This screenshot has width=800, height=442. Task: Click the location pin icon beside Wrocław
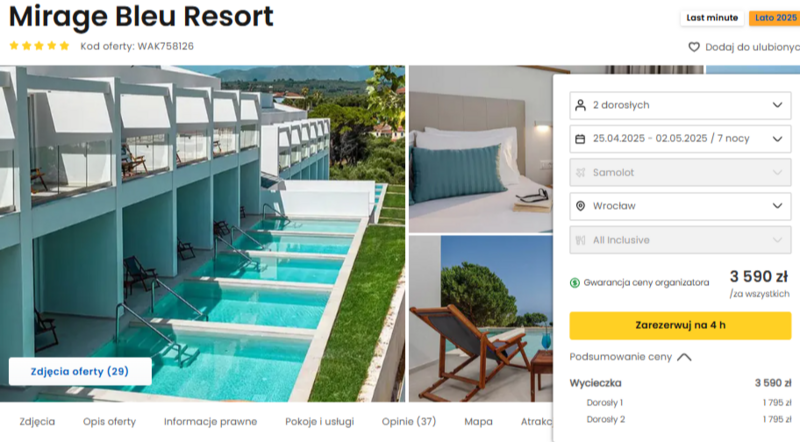point(580,206)
